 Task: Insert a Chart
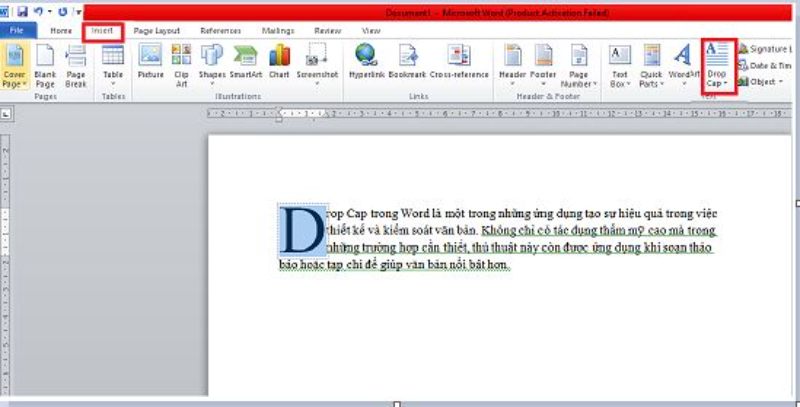click(279, 61)
